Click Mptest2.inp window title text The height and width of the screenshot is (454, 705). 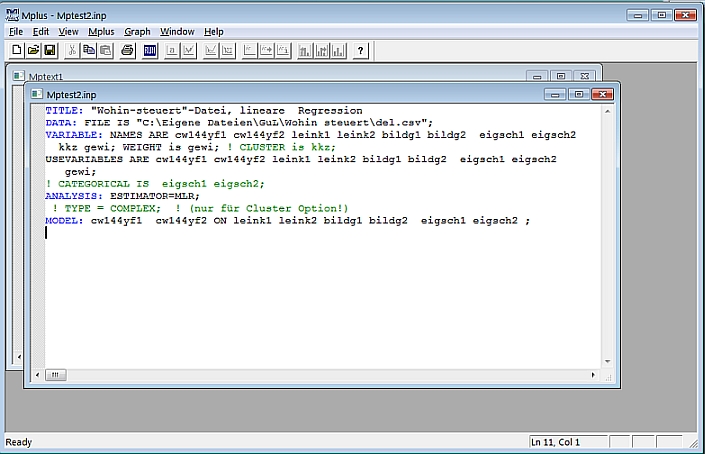71,94
